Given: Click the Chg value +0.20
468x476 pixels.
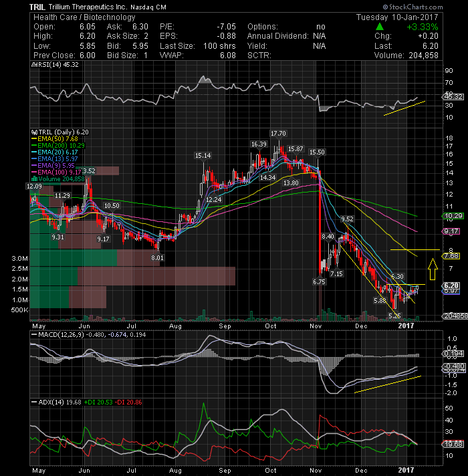Looking at the screenshot, I should (428, 36).
